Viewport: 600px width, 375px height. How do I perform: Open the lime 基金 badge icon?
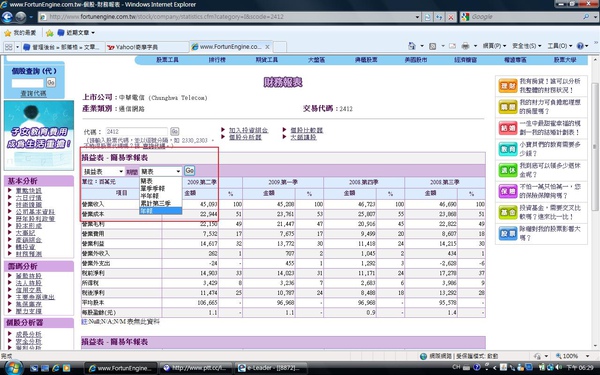coord(508,212)
